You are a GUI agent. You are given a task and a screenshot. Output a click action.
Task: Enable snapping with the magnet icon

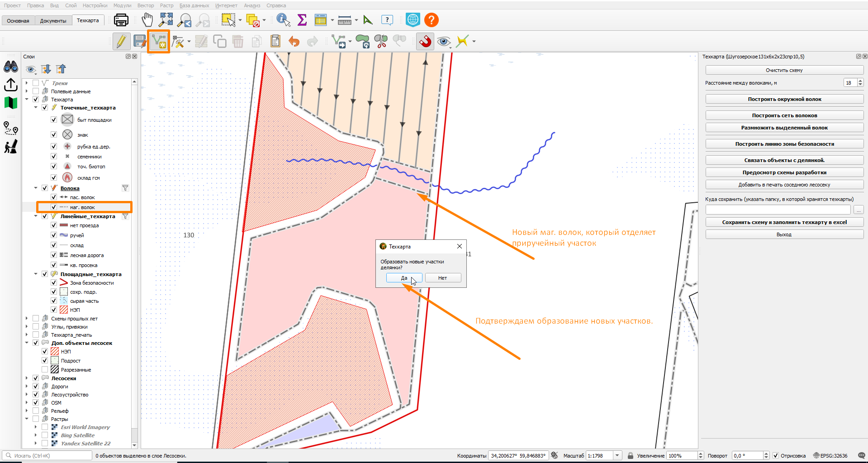click(x=425, y=42)
